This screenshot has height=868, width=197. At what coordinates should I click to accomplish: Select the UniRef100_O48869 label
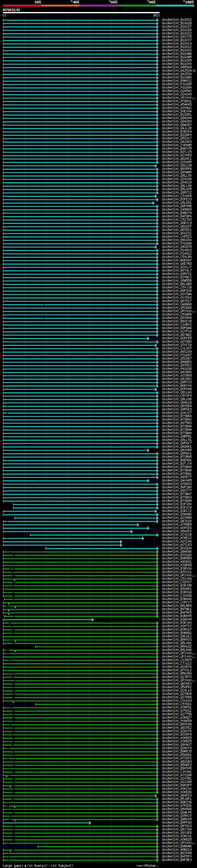[x=177, y=210]
